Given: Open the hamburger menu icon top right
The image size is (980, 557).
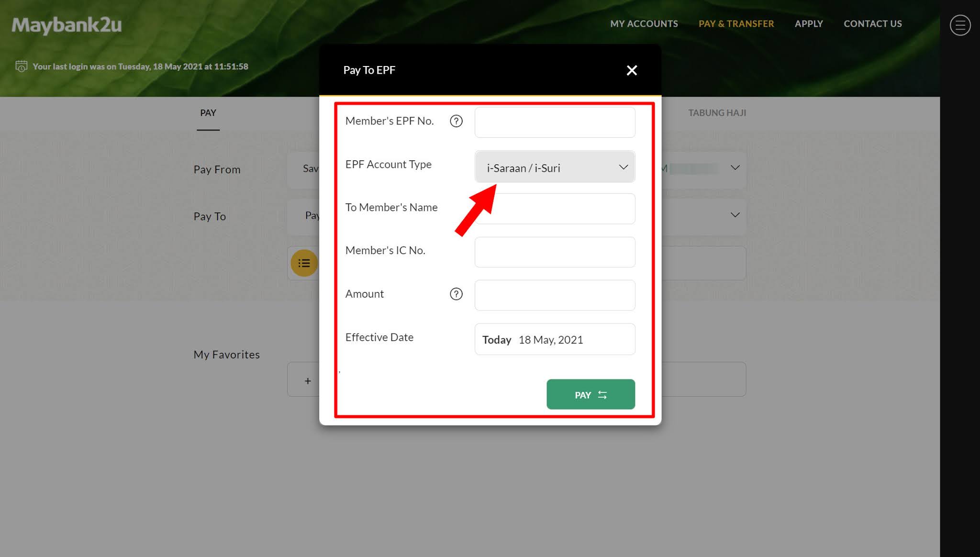Looking at the screenshot, I should [x=960, y=25].
